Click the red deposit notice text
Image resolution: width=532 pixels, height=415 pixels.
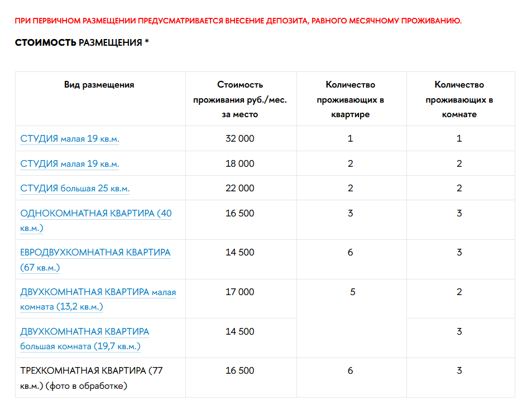[x=238, y=21]
